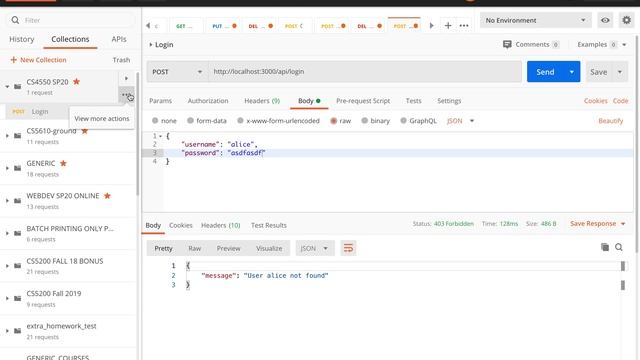Select x-www-form-urlencoded body radio

(240, 121)
